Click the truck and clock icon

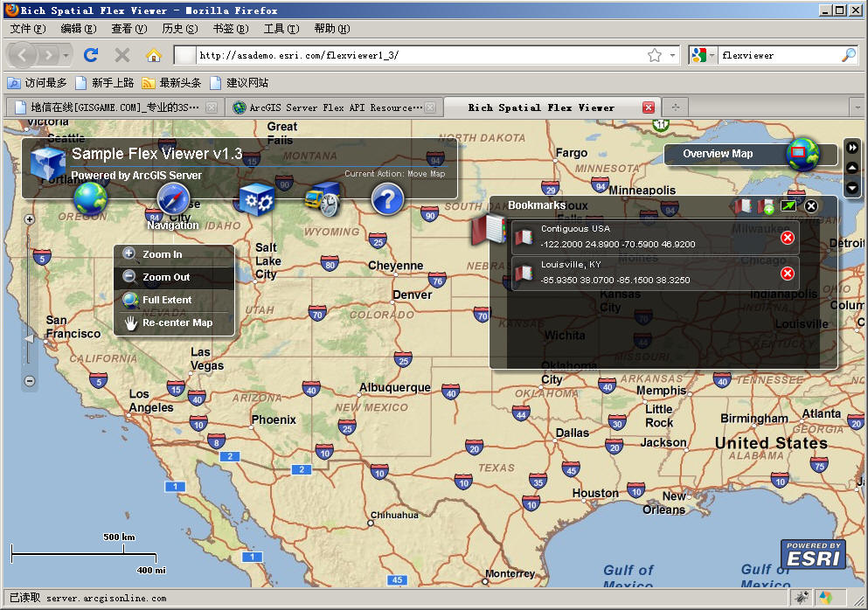pyautogui.click(x=321, y=200)
